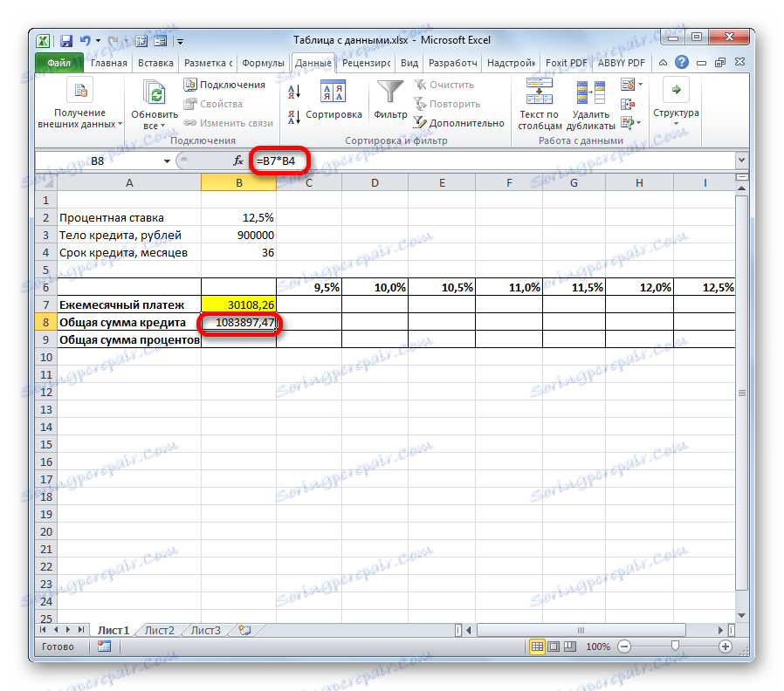Image resolution: width=784 pixels, height=691 pixels.
Task: Switch to the Вставка tab
Action: pos(155,63)
